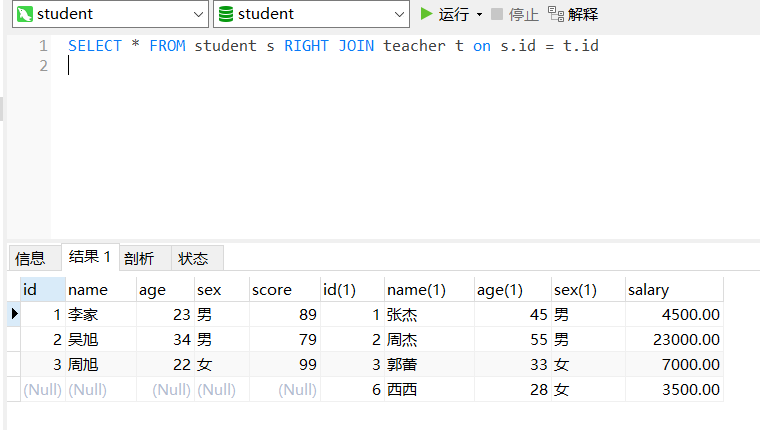Click the connection icon beside first student
760x430 pixels.
pyautogui.click(x=21, y=14)
